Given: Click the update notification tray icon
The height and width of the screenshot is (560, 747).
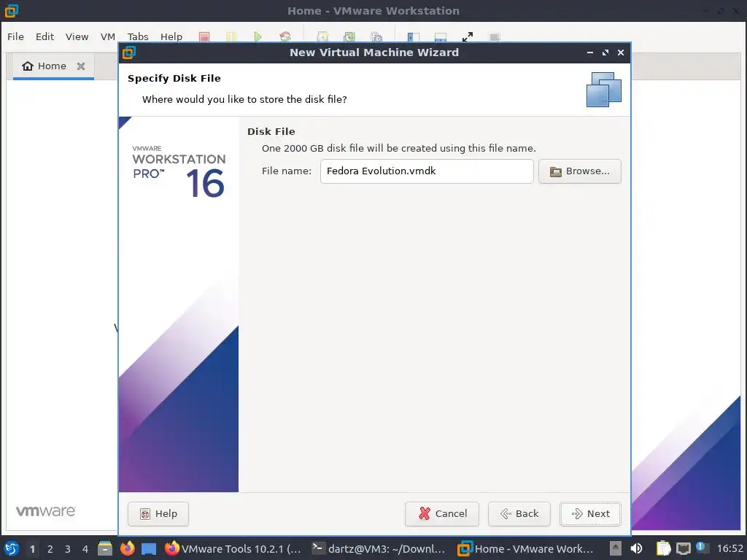Looking at the screenshot, I should 701,548.
